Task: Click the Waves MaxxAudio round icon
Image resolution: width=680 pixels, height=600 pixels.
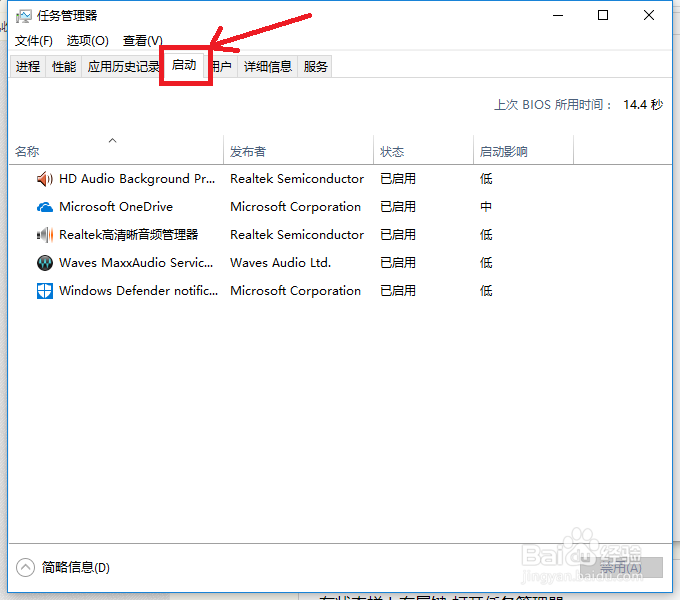Action: pyautogui.click(x=45, y=263)
